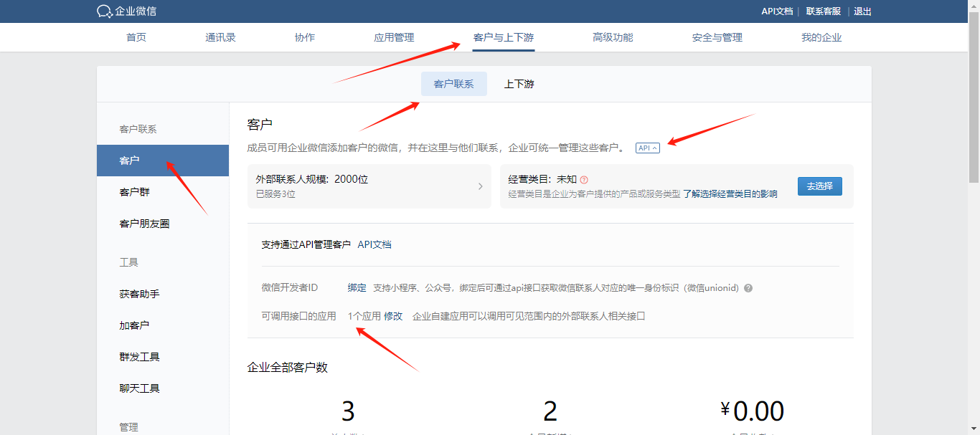
Task: Click the 退出 logout link
Action: pyautogui.click(x=862, y=11)
